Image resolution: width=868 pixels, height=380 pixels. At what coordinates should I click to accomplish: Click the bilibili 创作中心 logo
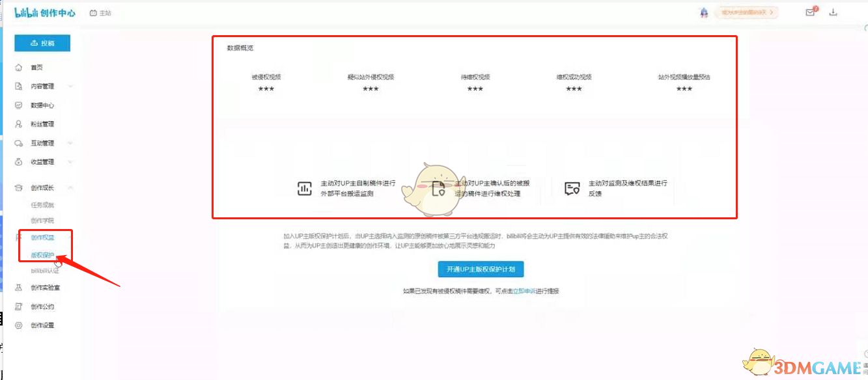click(44, 12)
